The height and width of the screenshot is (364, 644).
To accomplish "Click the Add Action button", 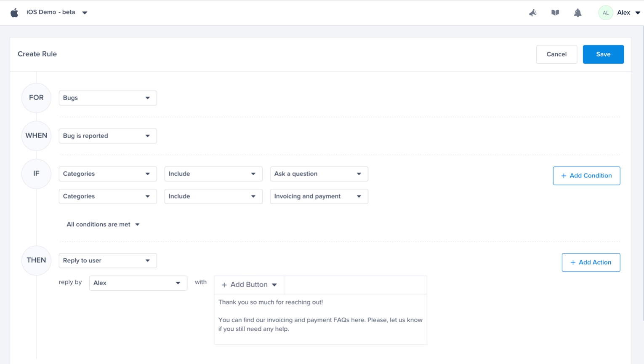I will pyautogui.click(x=591, y=262).
